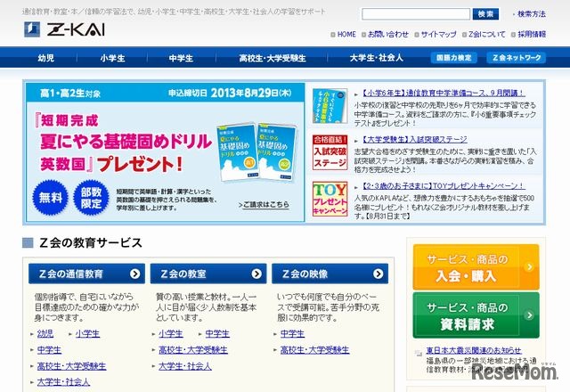Open 【2・3歳のお子さまに】TOYプレゼントキャンペーン link
The height and width of the screenshot is (392, 570).
(444, 186)
